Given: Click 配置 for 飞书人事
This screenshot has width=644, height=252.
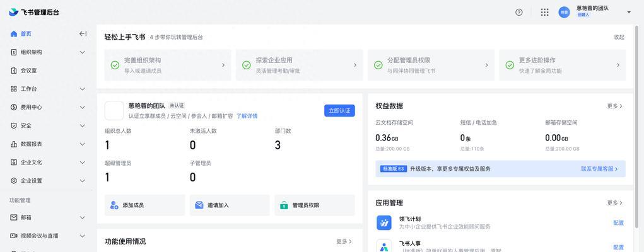Looking at the screenshot, I should (x=619, y=247).
